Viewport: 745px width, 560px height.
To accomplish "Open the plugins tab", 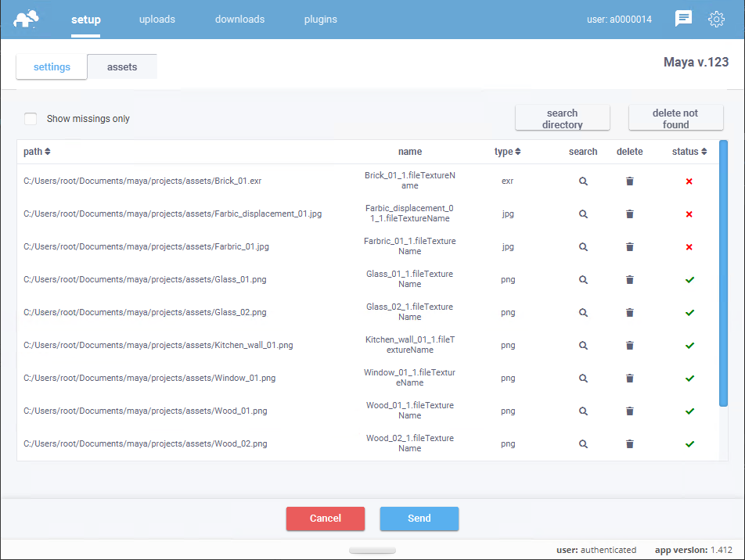I will 321,20.
